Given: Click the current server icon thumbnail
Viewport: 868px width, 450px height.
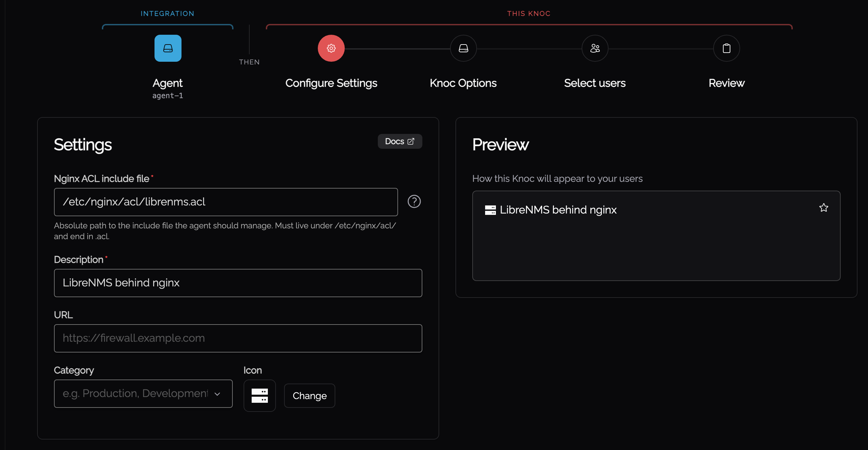Looking at the screenshot, I should tap(259, 395).
